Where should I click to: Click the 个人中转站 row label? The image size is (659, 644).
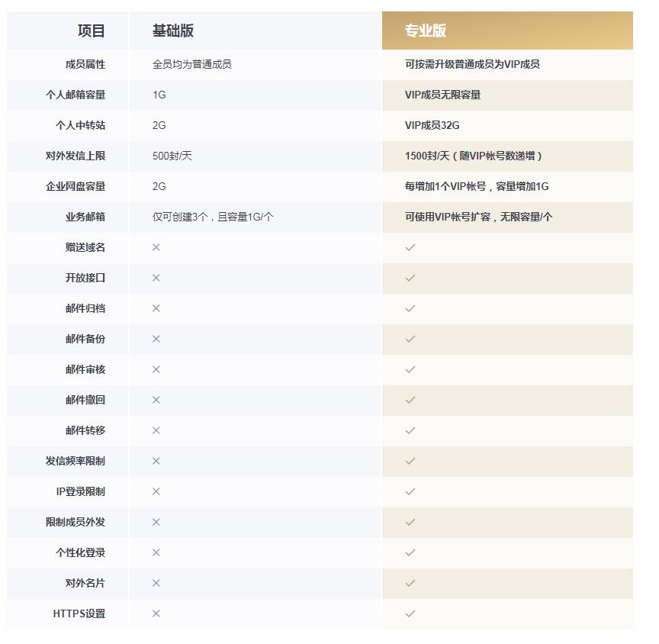click(x=80, y=125)
